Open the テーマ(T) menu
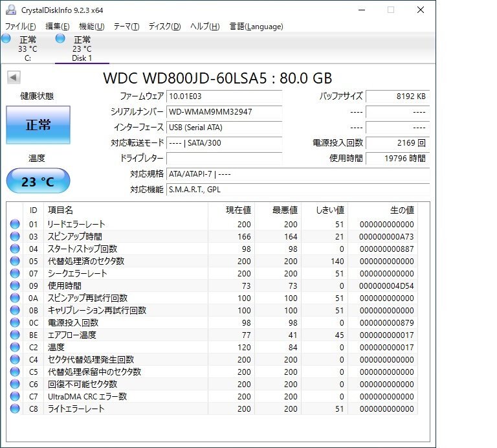 [x=126, y=27]
